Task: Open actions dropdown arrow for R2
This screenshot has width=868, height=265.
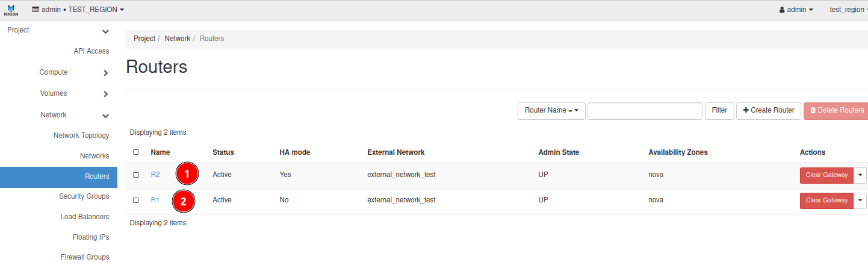Action: (x=860, y=175)
